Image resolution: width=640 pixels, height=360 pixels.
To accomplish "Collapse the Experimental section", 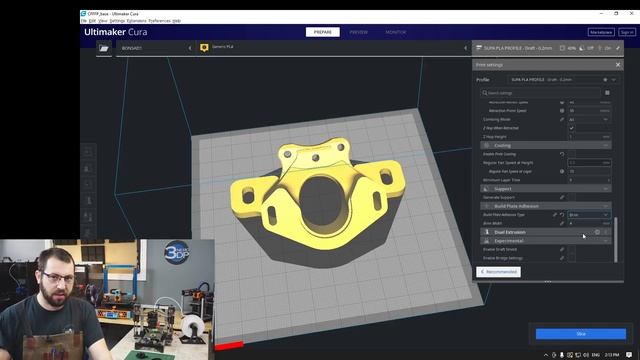I will tap(546, 241).
